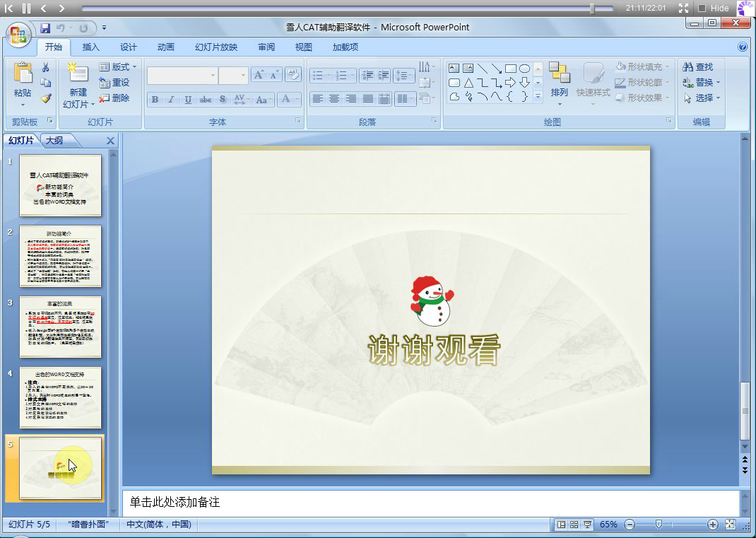
Task: Click the 65% zoom level
Action: 608,525
